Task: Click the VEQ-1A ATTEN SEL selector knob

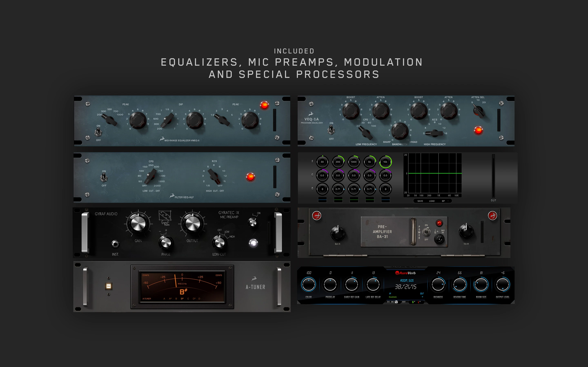Action: tap(478, 111)
